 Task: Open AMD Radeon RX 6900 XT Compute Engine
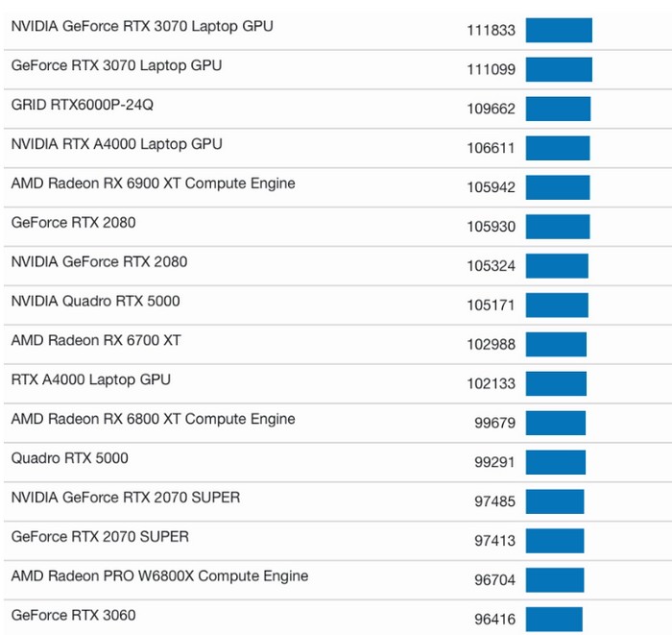click(x=153, y=183)
